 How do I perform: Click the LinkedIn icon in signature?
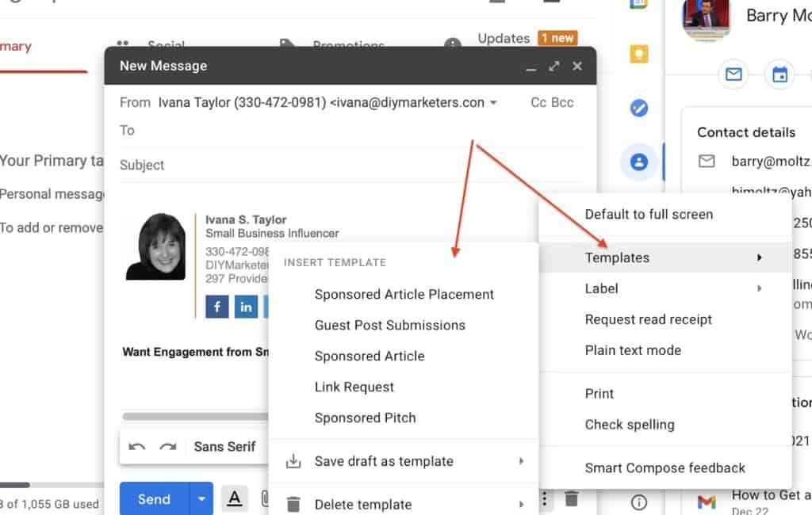pyautogui.click(x=246, y=307)
